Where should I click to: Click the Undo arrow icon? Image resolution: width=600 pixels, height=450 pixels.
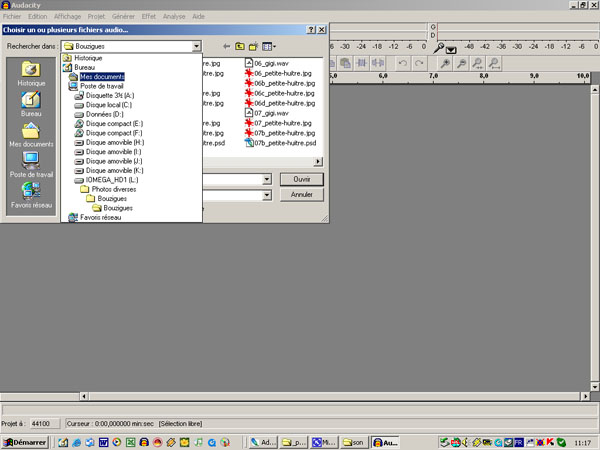403,63
